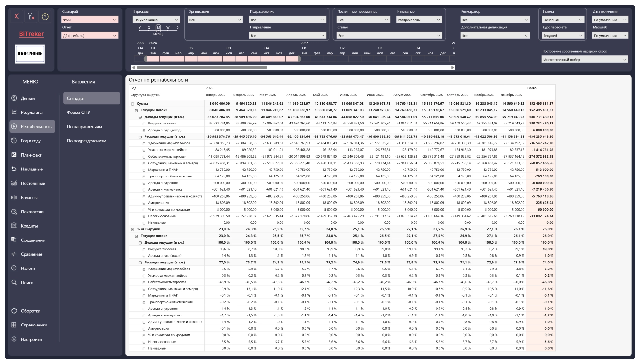Open the Сценарий ФАКТ dropdown
Screen dimensions: 640x364
(90, 20)
